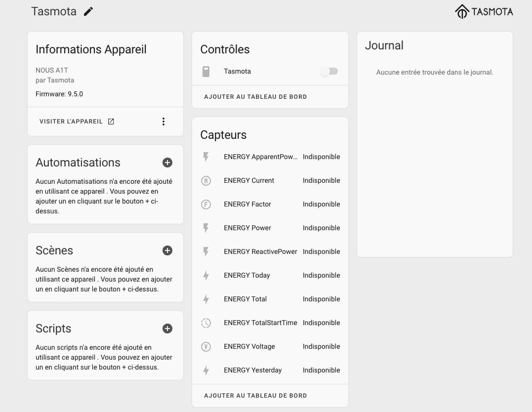Toggle the Tasmota switch on
This screenshot has height=412, width=532.
click(x=329, y=71)
